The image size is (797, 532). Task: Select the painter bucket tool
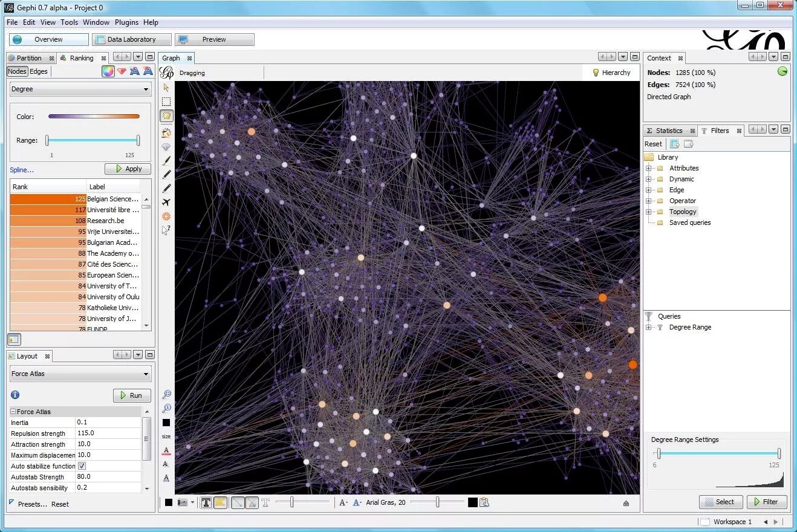tap(166, 132)
